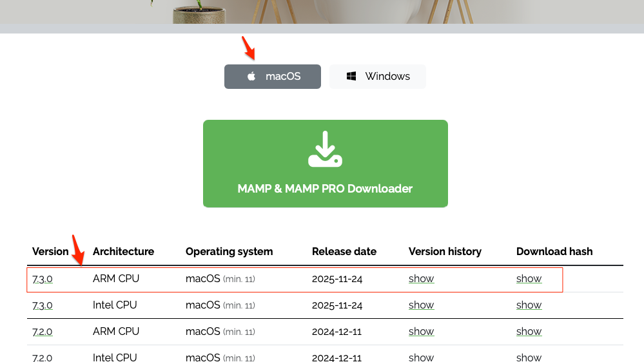Reveal download hash for 7.2.0 ARM
The image size is (644, 362).
pyautogui.click(x=529, y=332)
